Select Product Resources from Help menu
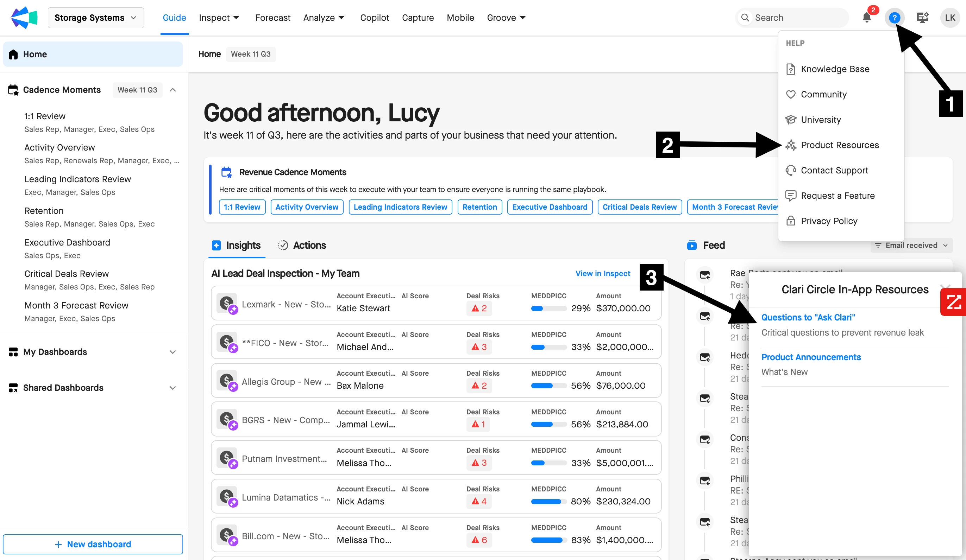Screen dimensions: 966x560 coord(840,145)
